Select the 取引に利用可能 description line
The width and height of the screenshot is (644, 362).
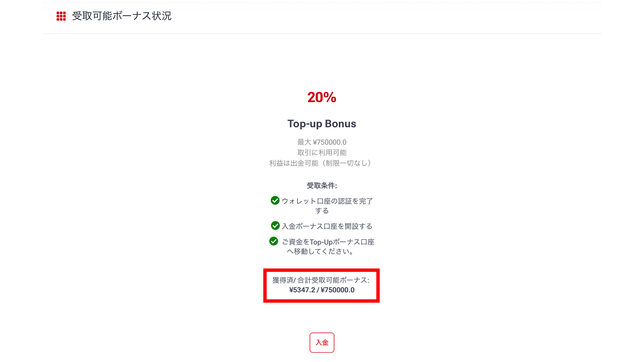(x=322, y=153)
